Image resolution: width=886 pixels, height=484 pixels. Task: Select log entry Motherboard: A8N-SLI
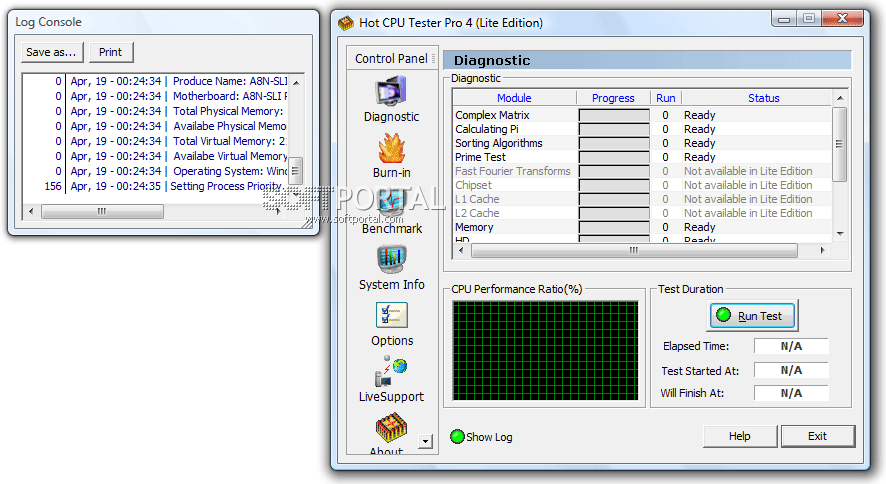pyautogui.click(x=155, y=97)
